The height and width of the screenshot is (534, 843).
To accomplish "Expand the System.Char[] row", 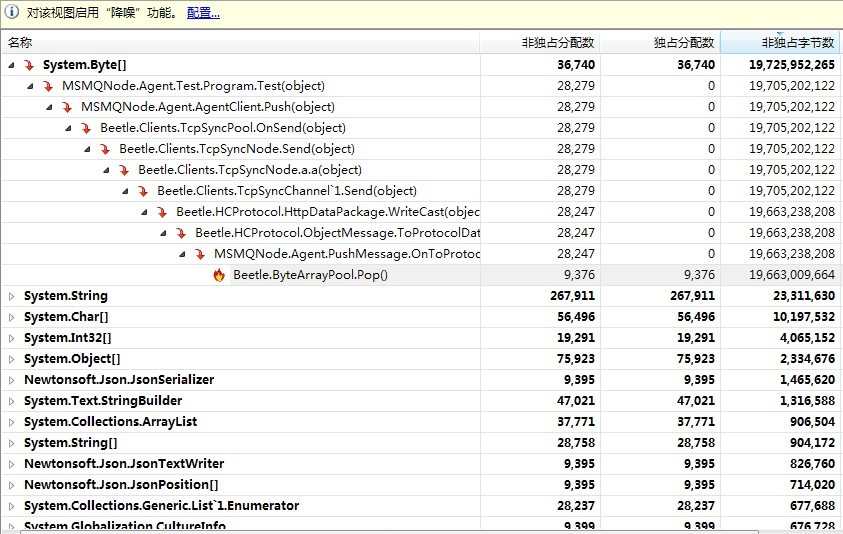I will pyautogui.click(x=11, y=317).
